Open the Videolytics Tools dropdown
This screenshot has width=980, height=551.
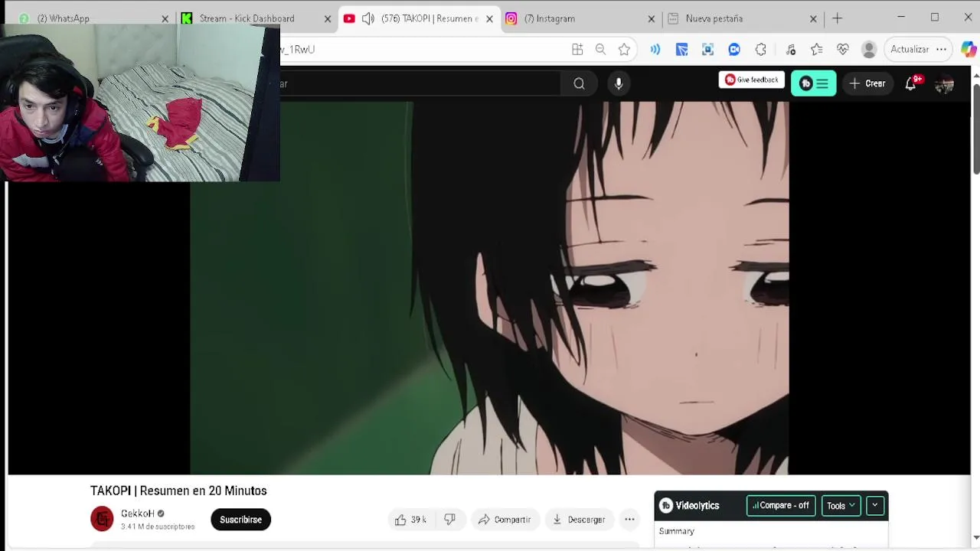841,505
